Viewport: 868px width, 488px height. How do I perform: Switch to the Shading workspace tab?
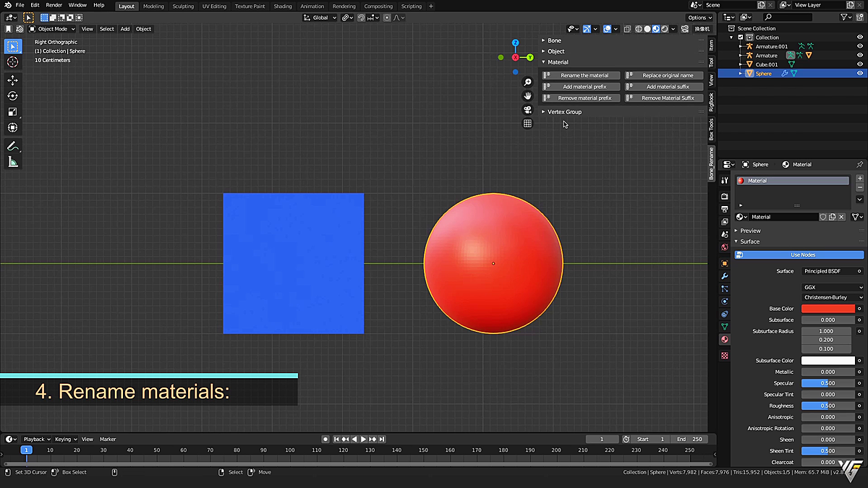(x=282, y=5)
